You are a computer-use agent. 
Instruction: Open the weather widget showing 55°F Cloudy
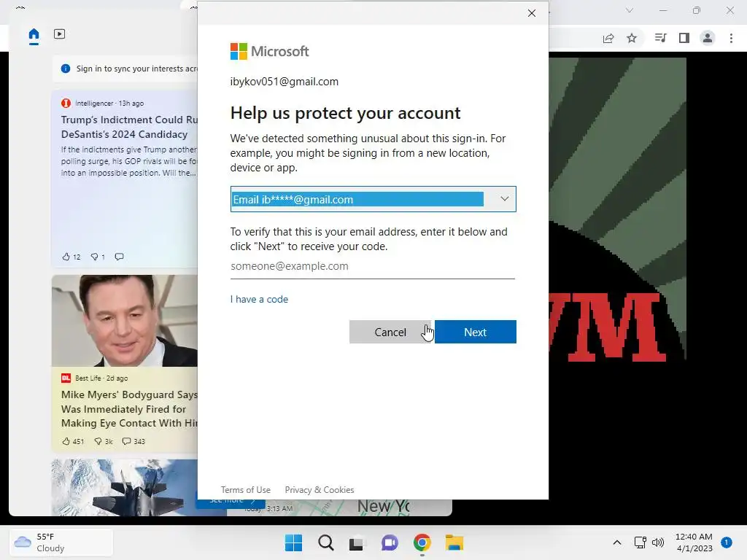pyautogui.click(x=61, y=542)
